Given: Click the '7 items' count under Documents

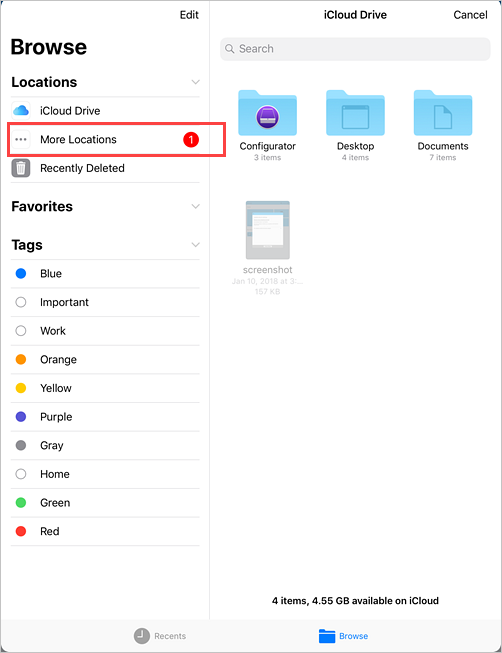Looking at the screenshot, I should pyautogui.click(x=443, y=157).
